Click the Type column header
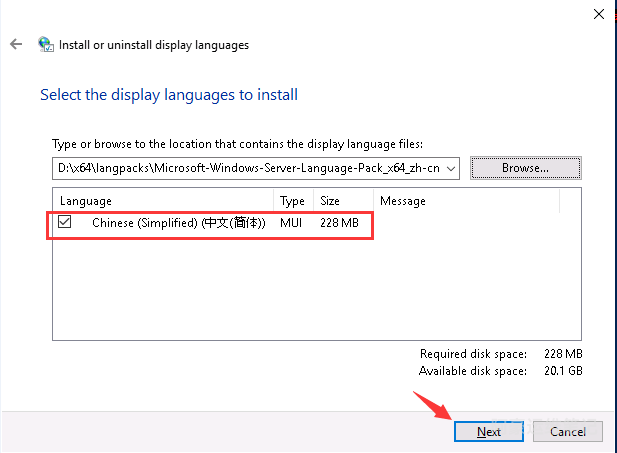Viewport: 617px width, 453px height. point(292,201)
